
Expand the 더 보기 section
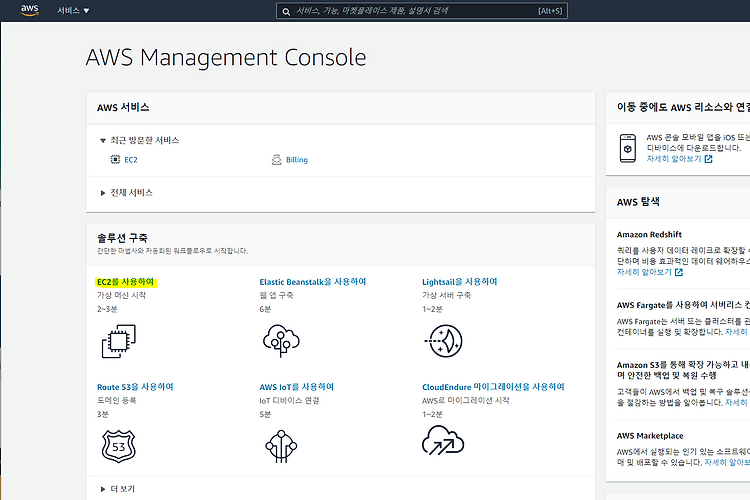pyautogui.click(x=118, y=489)
